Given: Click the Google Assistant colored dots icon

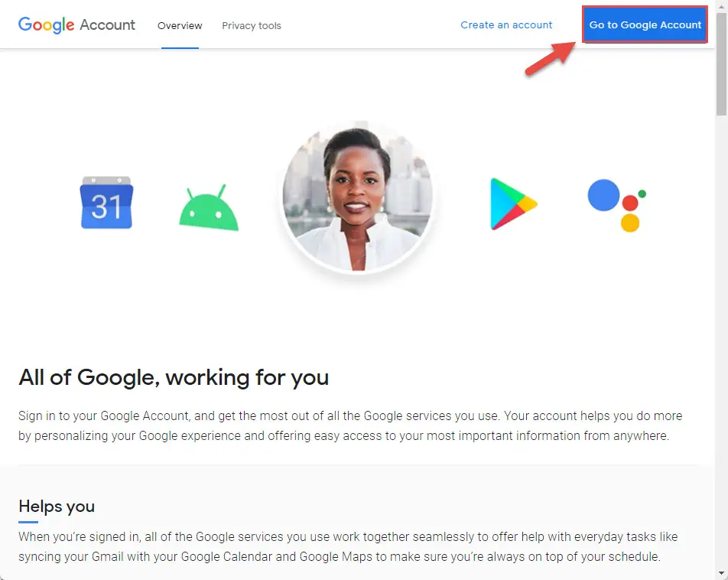Looking at the screenshot, I should click(617, 205).
